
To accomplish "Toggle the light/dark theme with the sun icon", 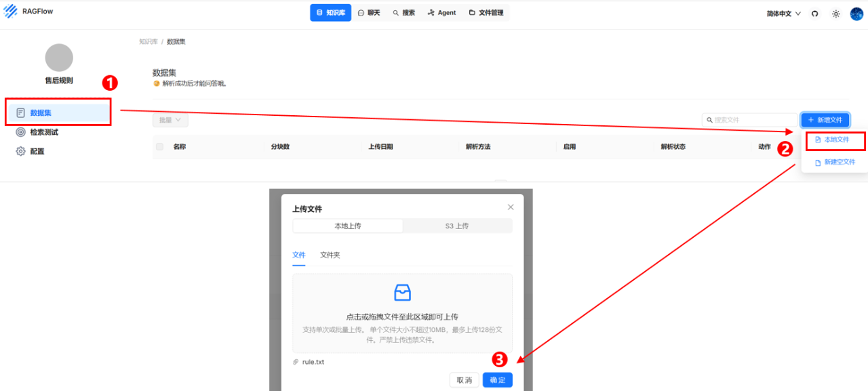I will coord(835,12).
